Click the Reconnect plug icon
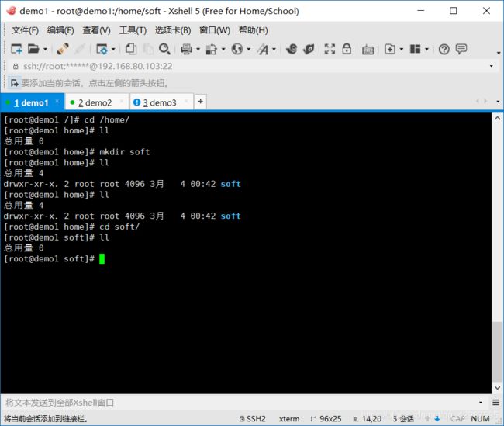Viewport: 504px width, 426px height. tap(62, 49)
